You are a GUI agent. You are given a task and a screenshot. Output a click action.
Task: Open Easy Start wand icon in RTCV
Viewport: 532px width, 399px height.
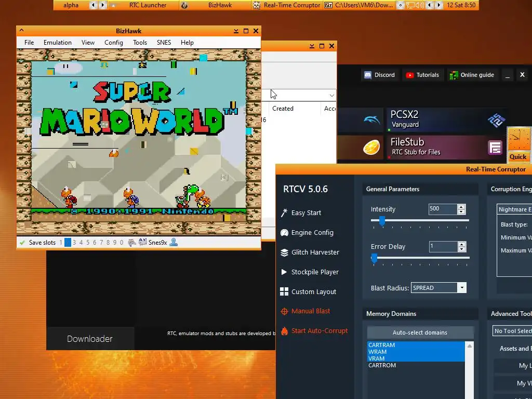coord(284,212)
